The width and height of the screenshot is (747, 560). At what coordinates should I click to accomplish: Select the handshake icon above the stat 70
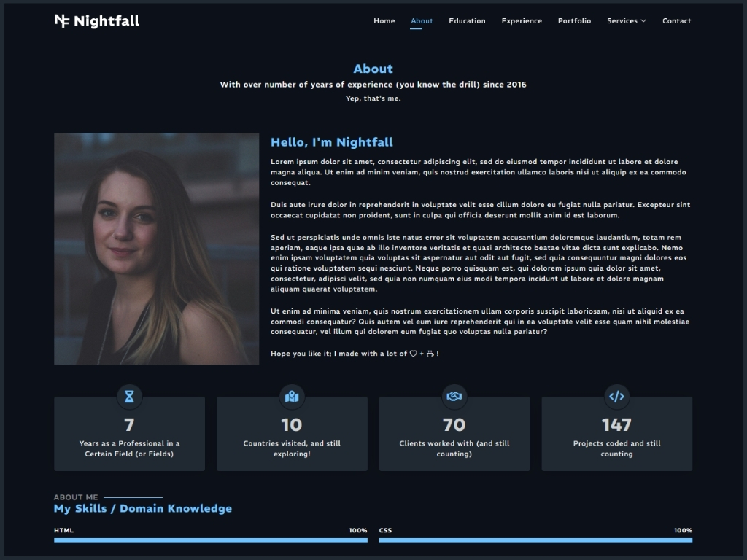click(x=454, y=397)
